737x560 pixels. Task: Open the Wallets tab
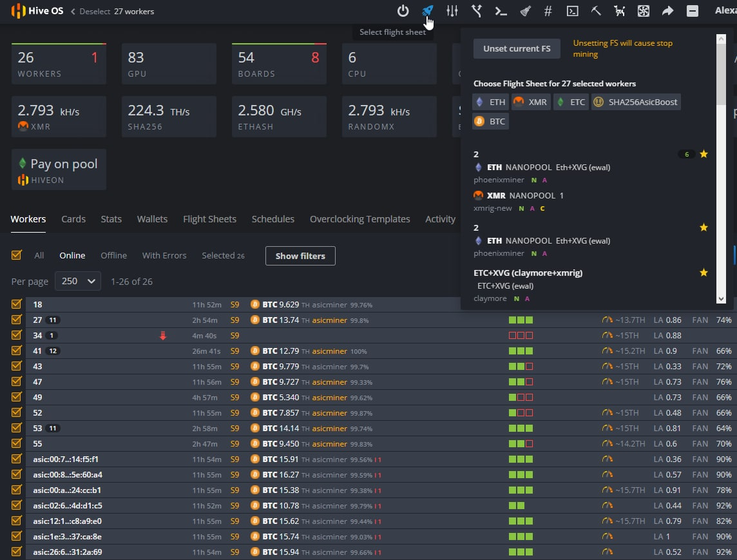tap(152, 219)
